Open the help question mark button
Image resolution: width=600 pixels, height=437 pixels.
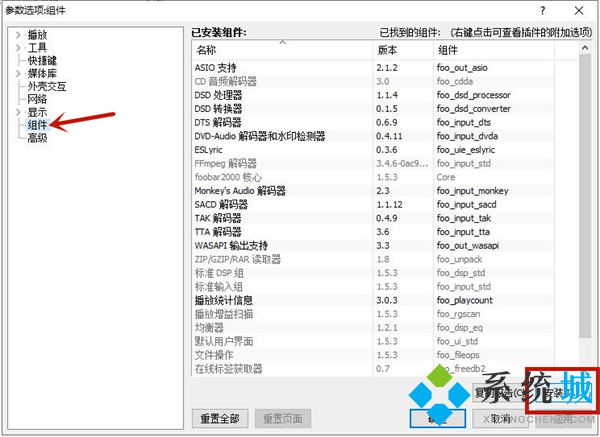(x=543, y=11)
